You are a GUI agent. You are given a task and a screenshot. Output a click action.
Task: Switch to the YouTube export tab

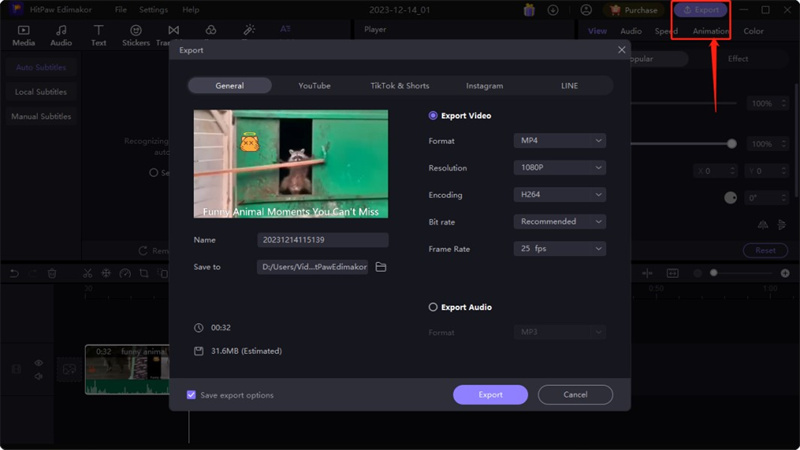(314, 86)
